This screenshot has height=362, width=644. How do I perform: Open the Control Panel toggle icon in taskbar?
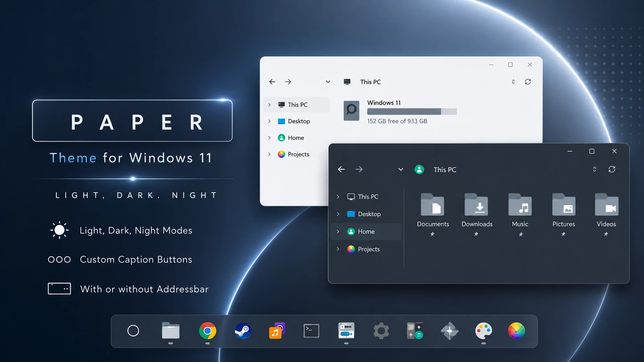(x=346, y=330)
